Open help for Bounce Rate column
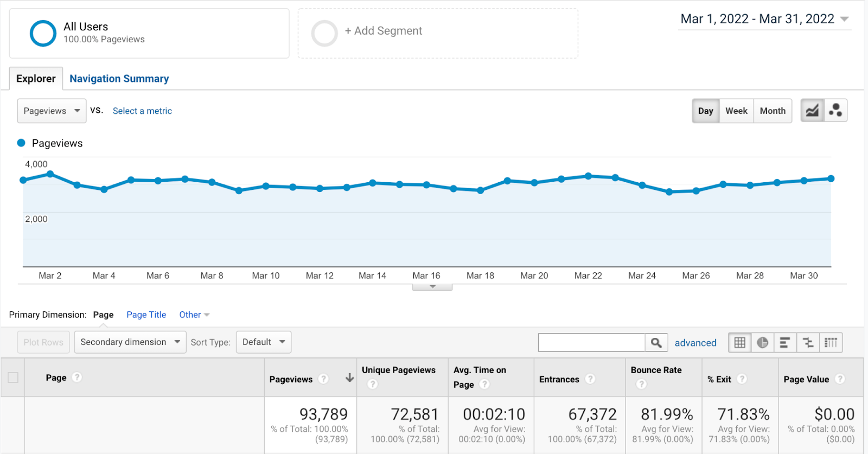Viewport: 868px width, 454px height. pyautogui.click(x=641, y=384)
